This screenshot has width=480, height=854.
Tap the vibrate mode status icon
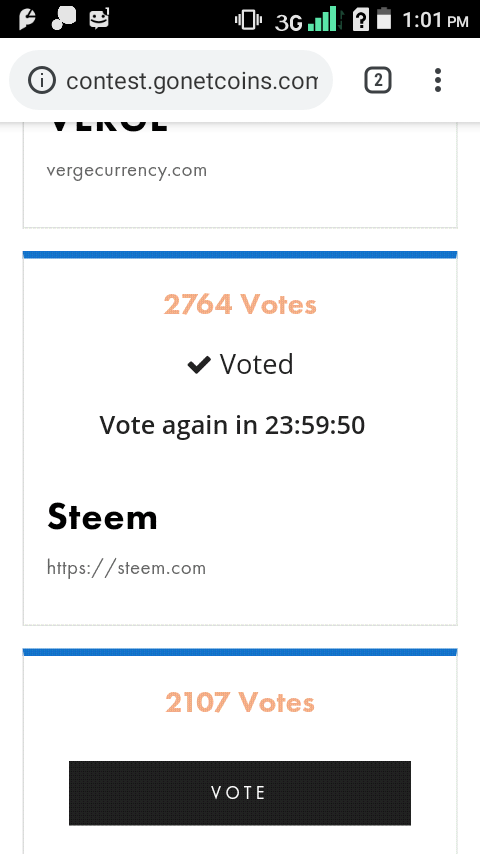[248, 20]
